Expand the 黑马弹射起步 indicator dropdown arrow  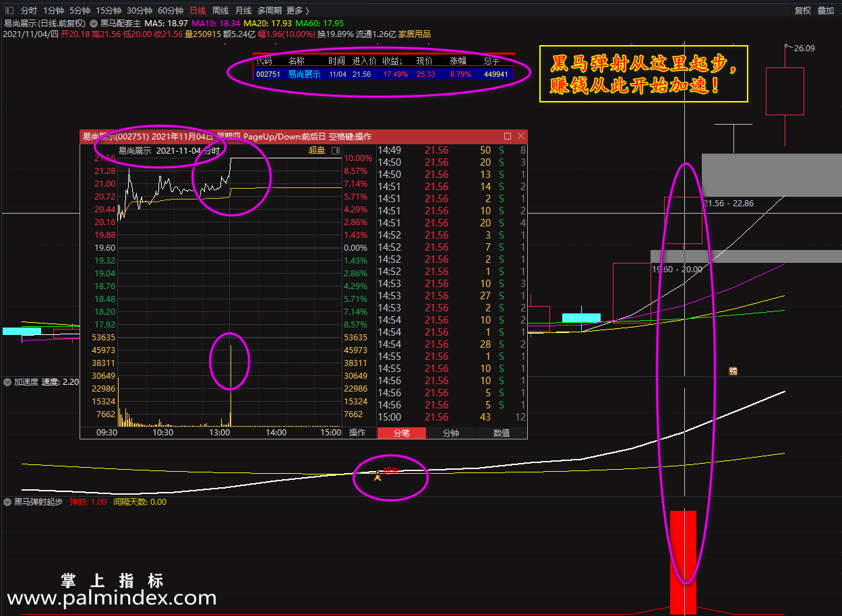point(7,502)
